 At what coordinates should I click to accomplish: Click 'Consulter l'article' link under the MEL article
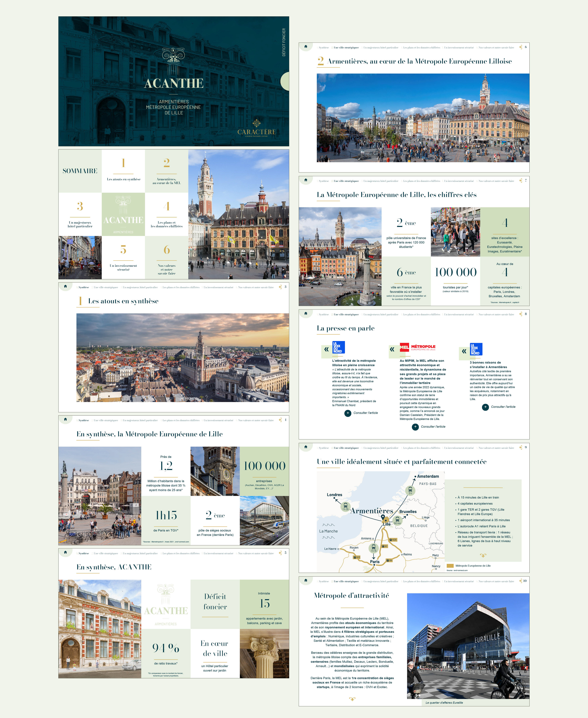pyautogui.click(x=433, y=427)
